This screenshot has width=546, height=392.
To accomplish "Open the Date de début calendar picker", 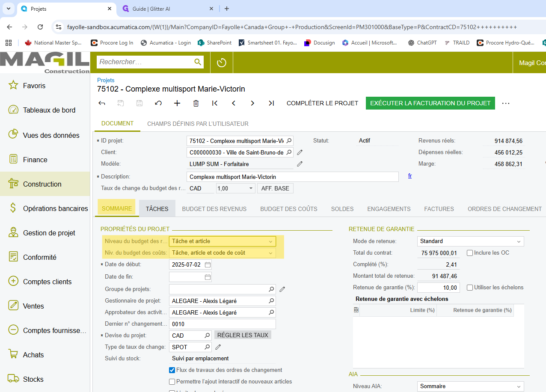I will 208,264.
